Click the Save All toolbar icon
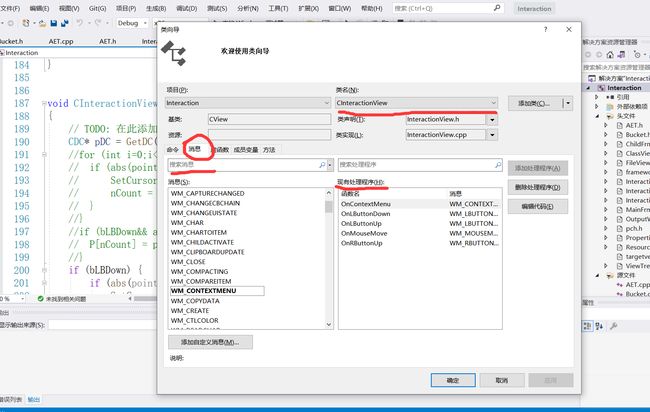650x412 pixels. click(x=63, y=21)
